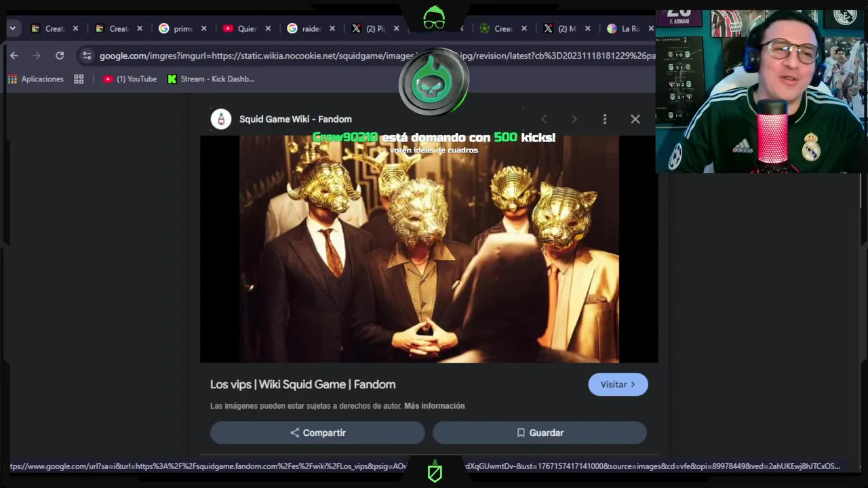This screenshot has height=488, width=868.
Task: Click the browser forward arrow
Action: click(x=37, y=56)
